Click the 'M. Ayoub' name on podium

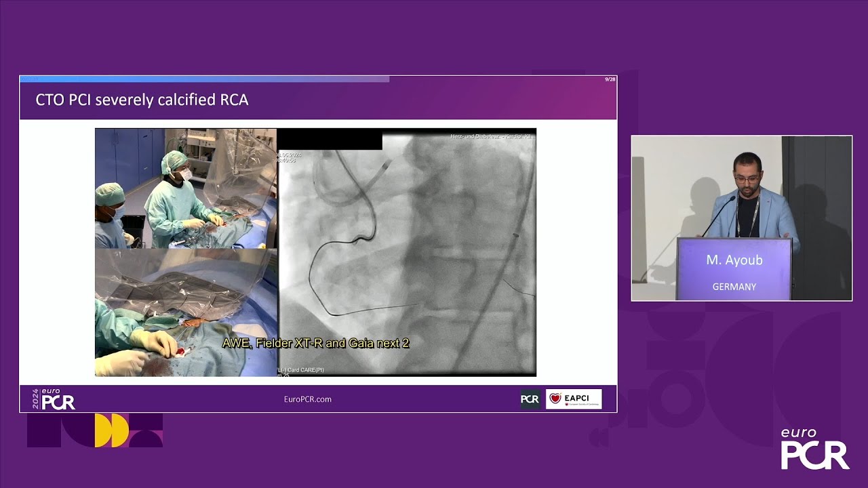pyautogui.click(x=734, y=260)
